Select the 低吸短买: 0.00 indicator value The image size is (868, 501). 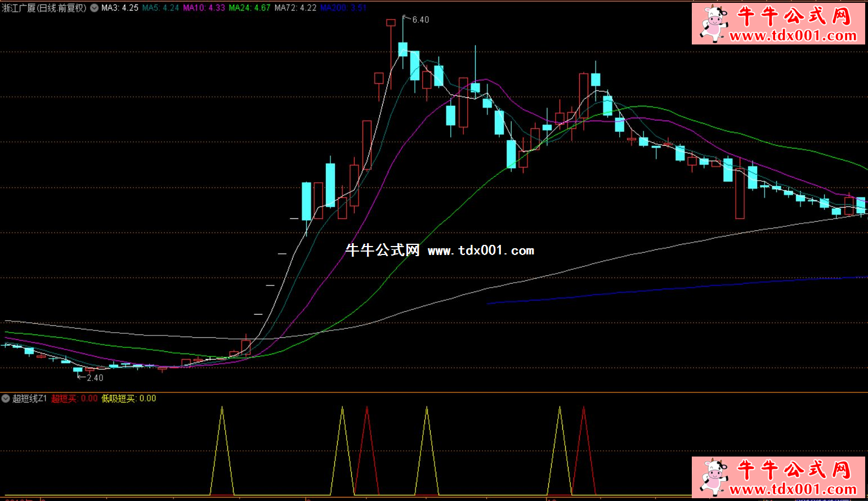(x=129, y=399)
